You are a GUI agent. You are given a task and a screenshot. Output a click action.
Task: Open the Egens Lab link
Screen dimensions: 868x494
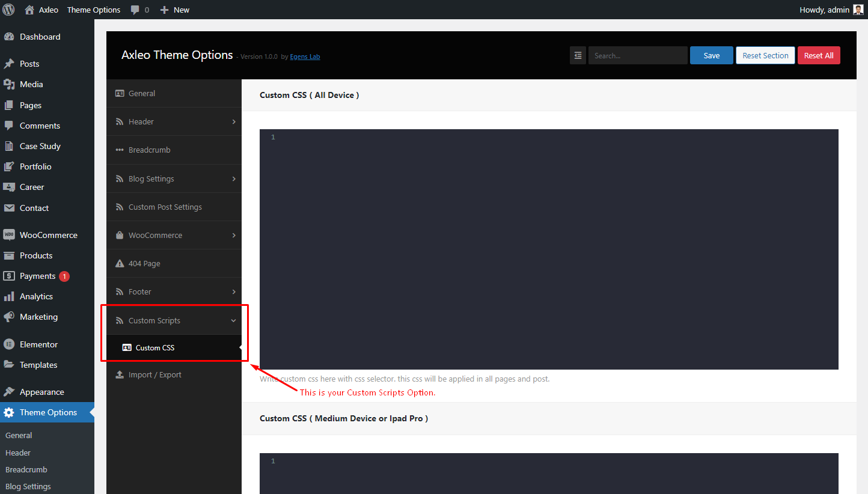pos(305,56)
